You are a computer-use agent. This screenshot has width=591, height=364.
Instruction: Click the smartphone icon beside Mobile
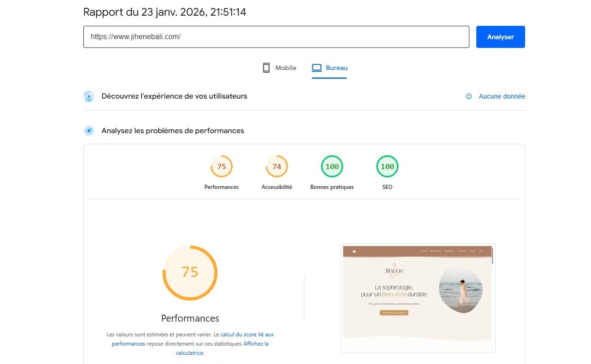(x=266, y=68)
